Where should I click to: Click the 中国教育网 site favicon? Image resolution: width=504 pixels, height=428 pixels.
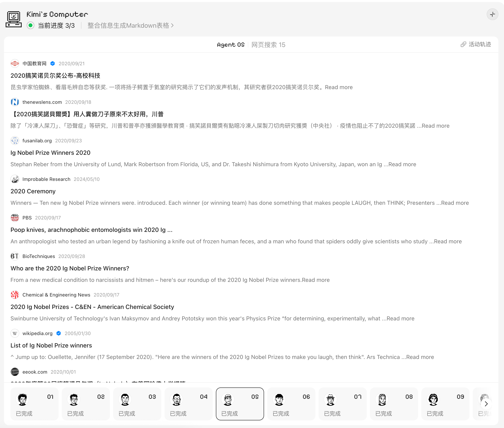[15, 64]
